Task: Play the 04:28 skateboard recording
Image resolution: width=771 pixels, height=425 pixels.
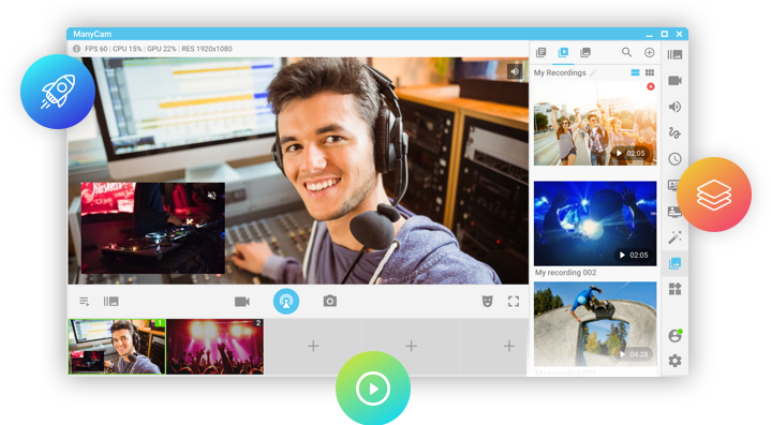Action: pos(622,354)
